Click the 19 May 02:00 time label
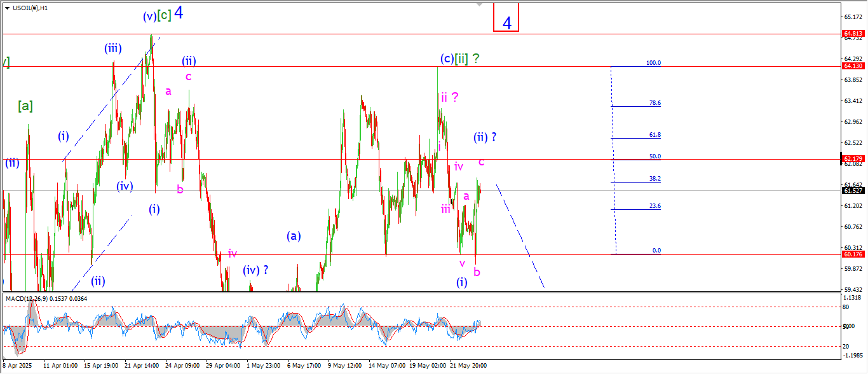Image resolution: width=868 pixels, height=374 pixels. (x=427, y=366)
